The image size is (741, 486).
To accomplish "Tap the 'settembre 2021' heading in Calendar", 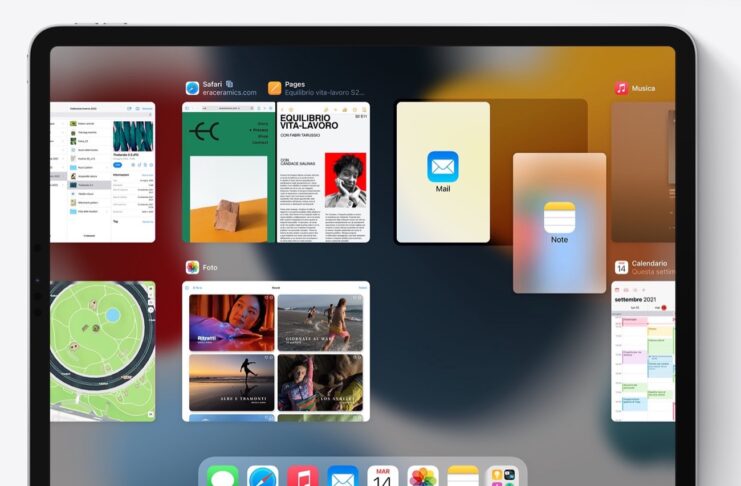I will coord(635,299).
